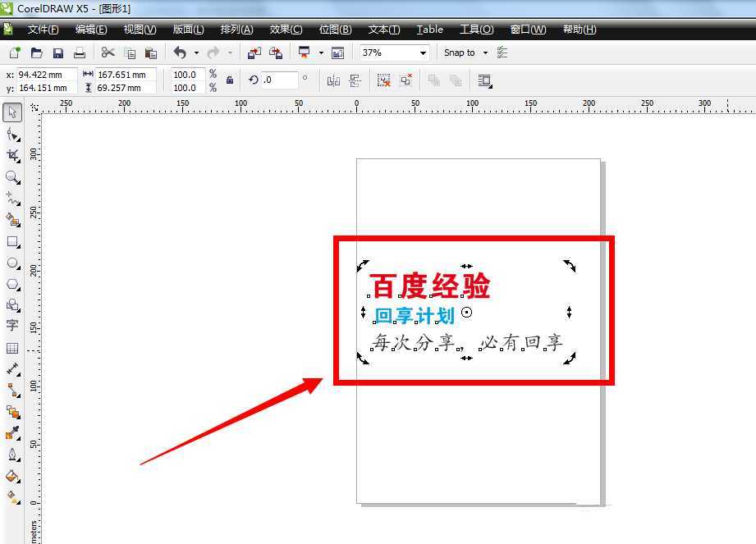Click the Export button on the toolbar
Viewport: 756px width, 544px height.
277,53
